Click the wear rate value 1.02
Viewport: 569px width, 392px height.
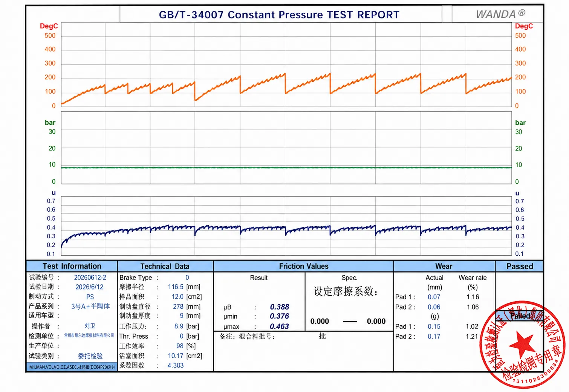pyautogui.click(x=472, y=326)
